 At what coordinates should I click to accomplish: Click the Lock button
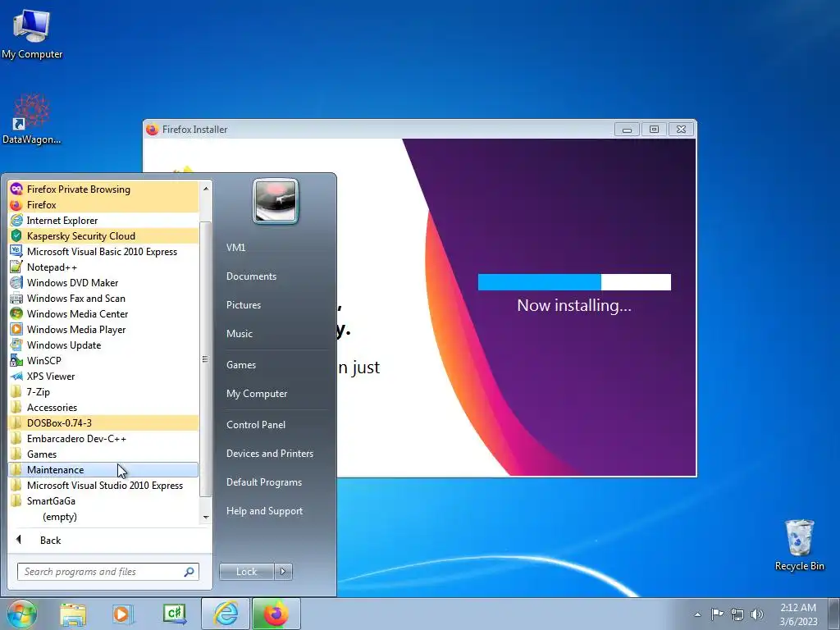point(246,572)
